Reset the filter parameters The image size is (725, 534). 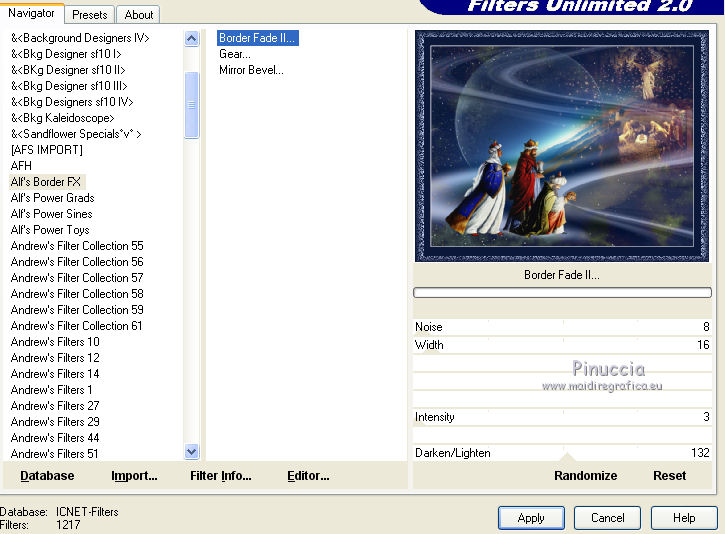click(x=670, y=476)
